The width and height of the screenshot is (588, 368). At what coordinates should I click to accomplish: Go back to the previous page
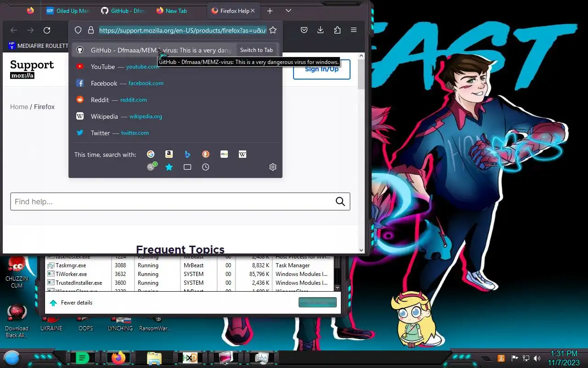[x=14, y=30]
